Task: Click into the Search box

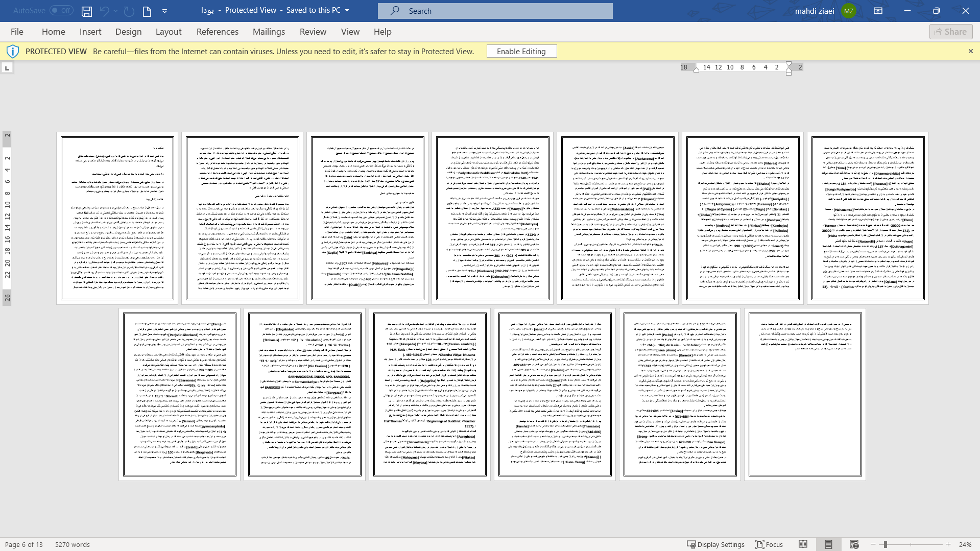Action: 495,11
